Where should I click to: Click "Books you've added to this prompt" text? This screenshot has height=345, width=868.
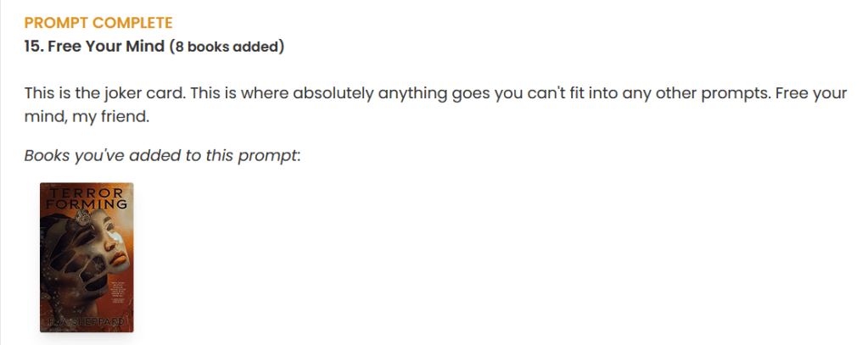pyautogui.click(x=161, y=156)
